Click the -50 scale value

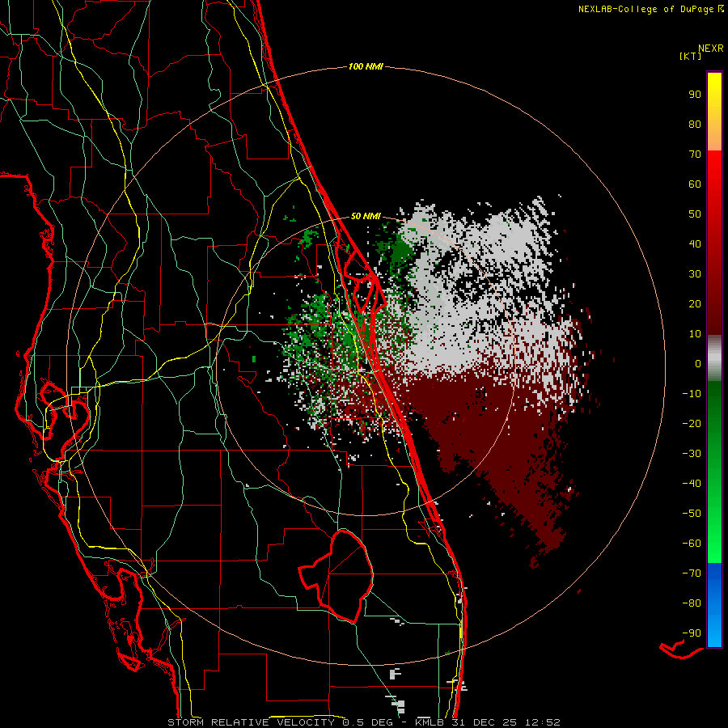tap(692, 513)
